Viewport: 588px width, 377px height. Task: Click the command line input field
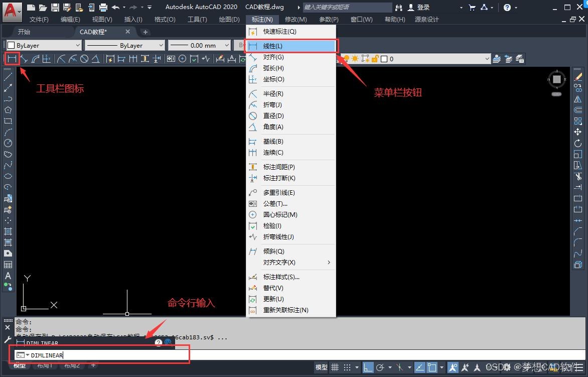click(x=300, y=355)
